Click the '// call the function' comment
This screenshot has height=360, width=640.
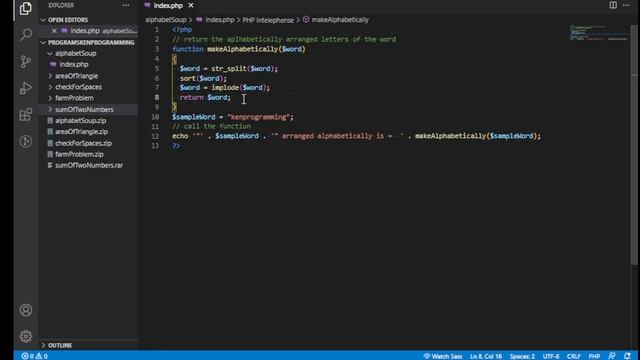pyautogui.click(x=211, y=126)
